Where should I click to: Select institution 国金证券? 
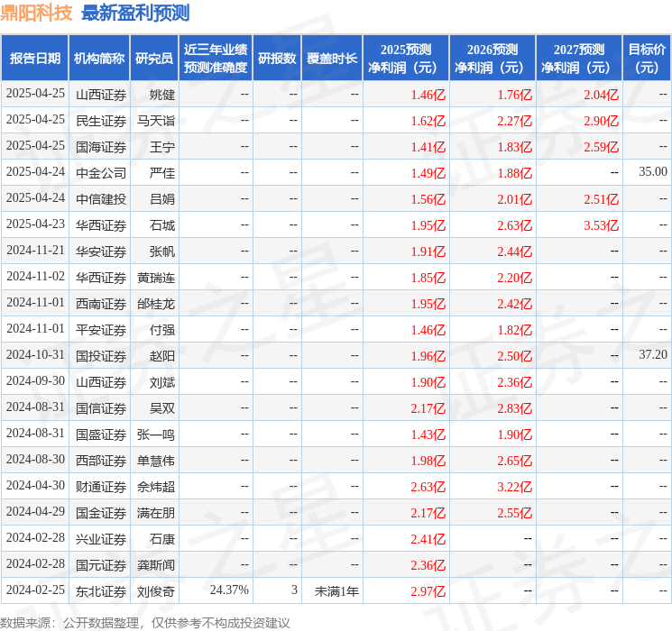[101, 513]
